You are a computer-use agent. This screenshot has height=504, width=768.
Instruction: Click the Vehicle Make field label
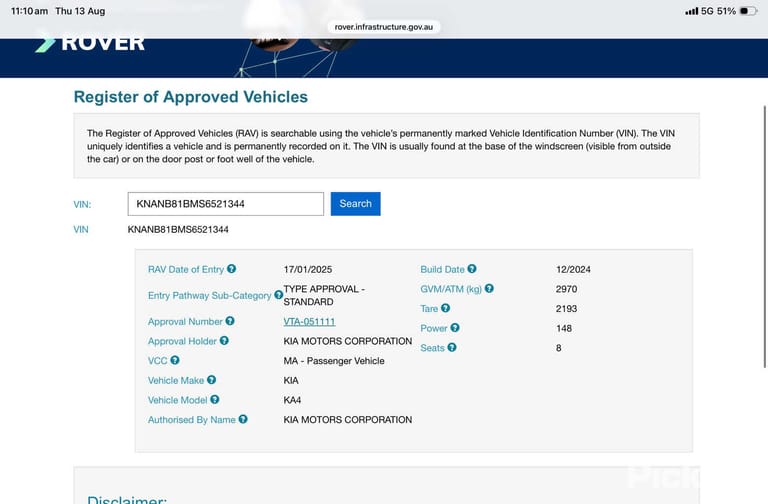[176, 381]
